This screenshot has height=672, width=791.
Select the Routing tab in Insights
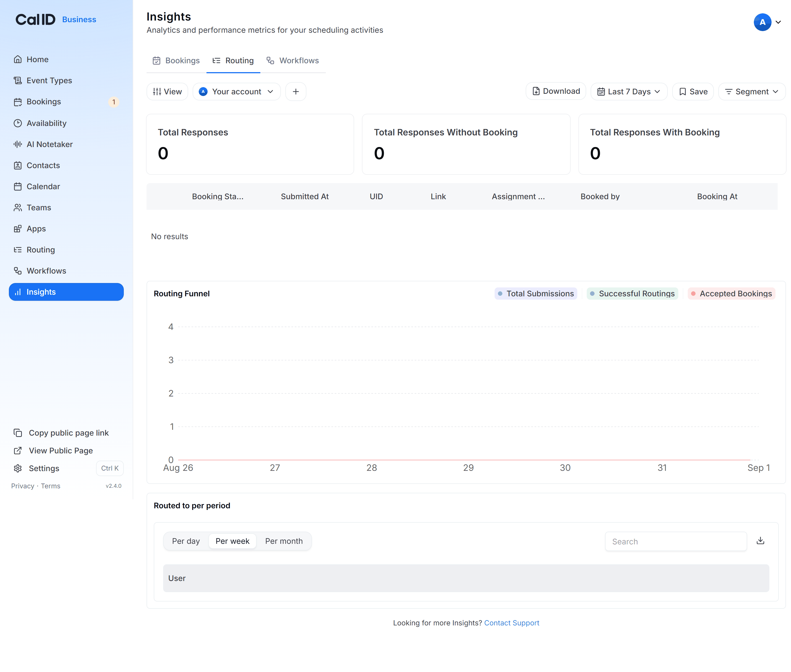pyautogui.click(x=233, y=60)
